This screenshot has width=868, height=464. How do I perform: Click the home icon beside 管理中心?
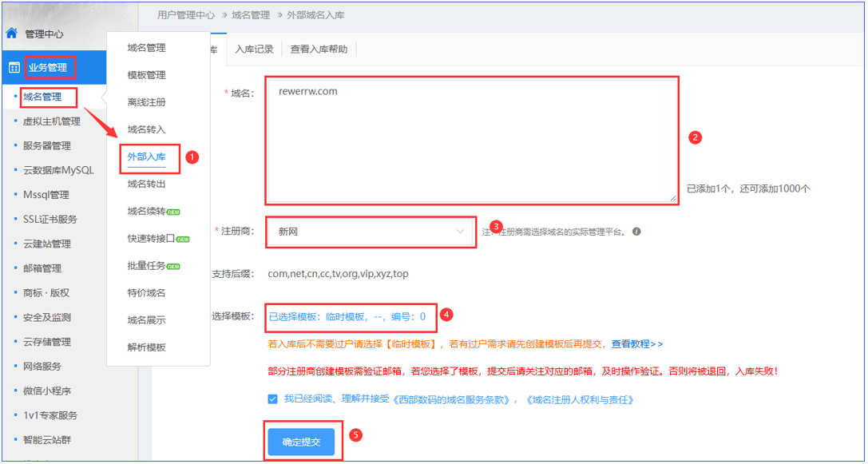point(11,34)
